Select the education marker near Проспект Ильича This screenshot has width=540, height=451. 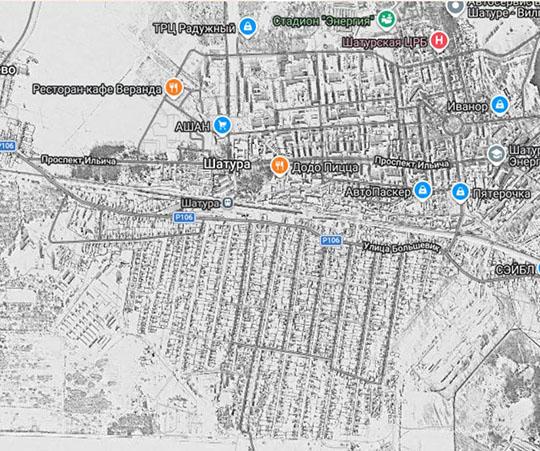pyautogui.click(x=497, y=155)
